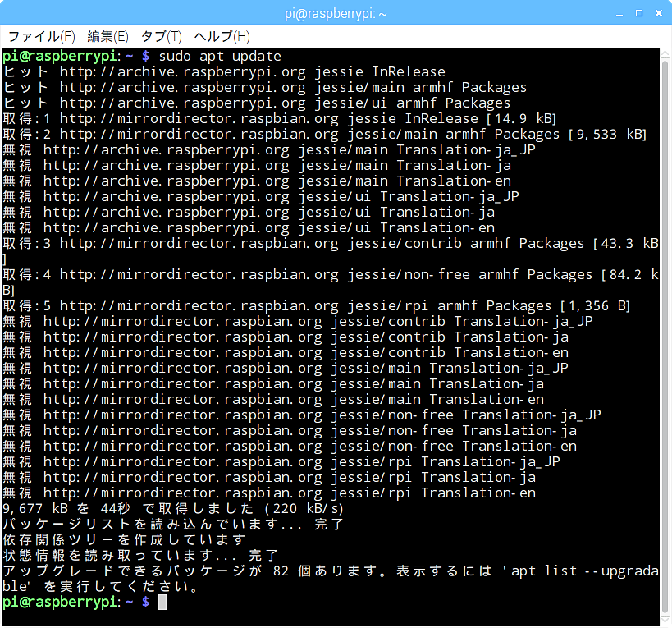Click the 取得:4 jessie/non-free Packages line
672x628 pixels.
pos(331,282)
